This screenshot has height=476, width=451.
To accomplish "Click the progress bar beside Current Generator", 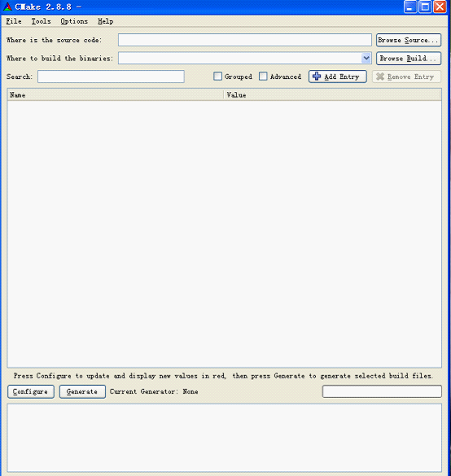I will coord(382,391).
